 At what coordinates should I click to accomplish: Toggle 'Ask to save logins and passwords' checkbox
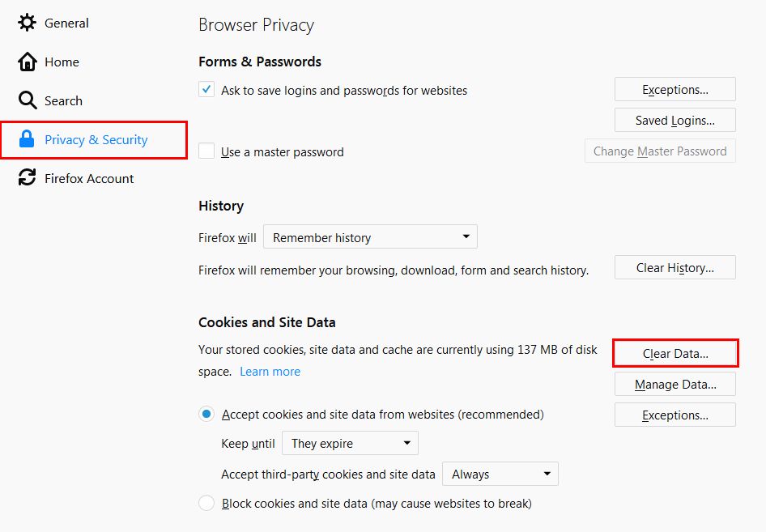pyautogui.click(x=206, y=90)
